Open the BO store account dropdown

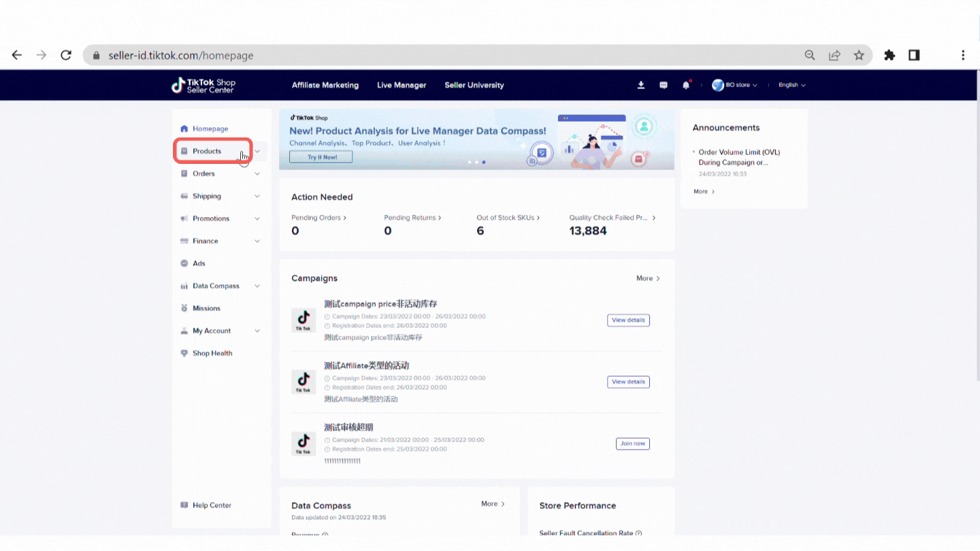(x=735, y=85)
